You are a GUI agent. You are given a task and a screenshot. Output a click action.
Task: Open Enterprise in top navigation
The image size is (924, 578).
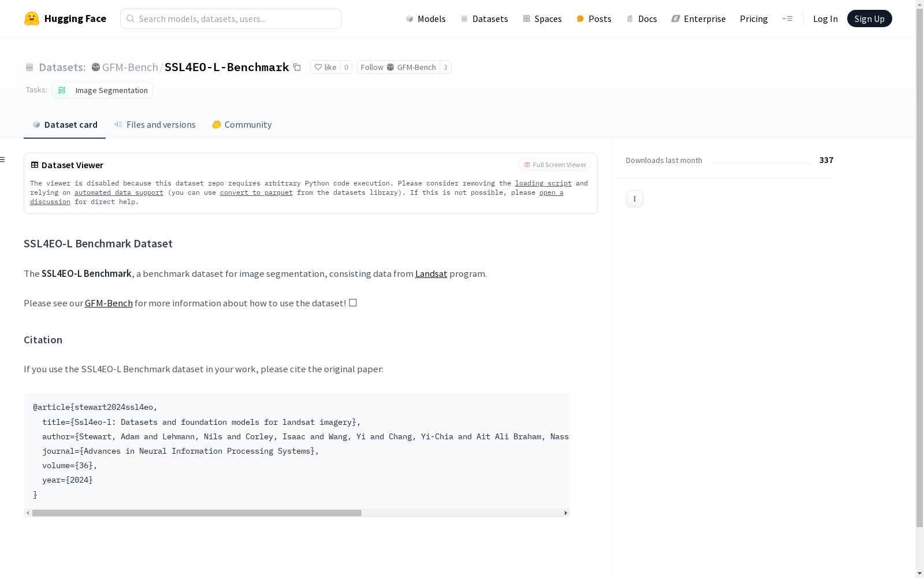point(698,18)
